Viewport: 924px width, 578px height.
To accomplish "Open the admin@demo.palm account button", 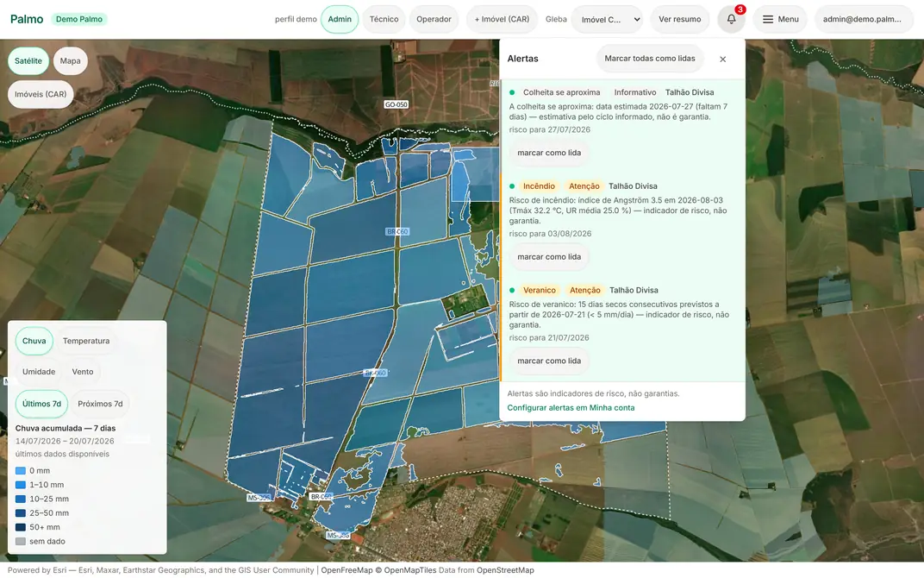I will (864, 19).
